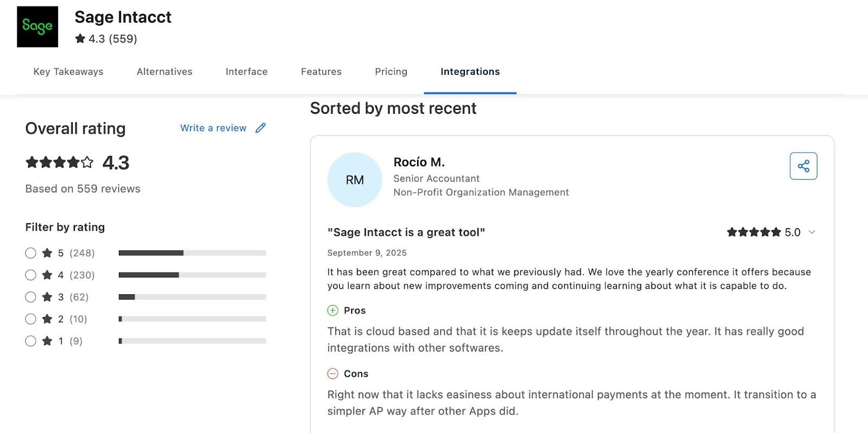Click the five-star rating on the review
The image size is (868, 433).
754,232
